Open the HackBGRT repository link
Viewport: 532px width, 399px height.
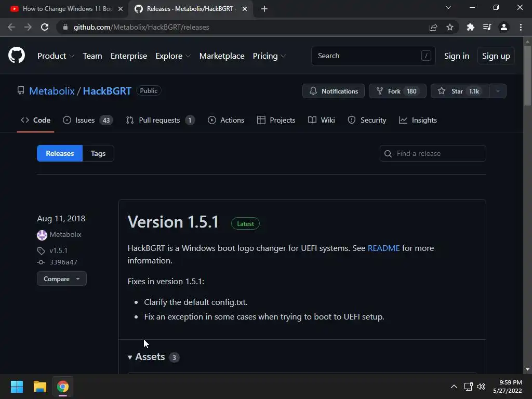[107, 90]
